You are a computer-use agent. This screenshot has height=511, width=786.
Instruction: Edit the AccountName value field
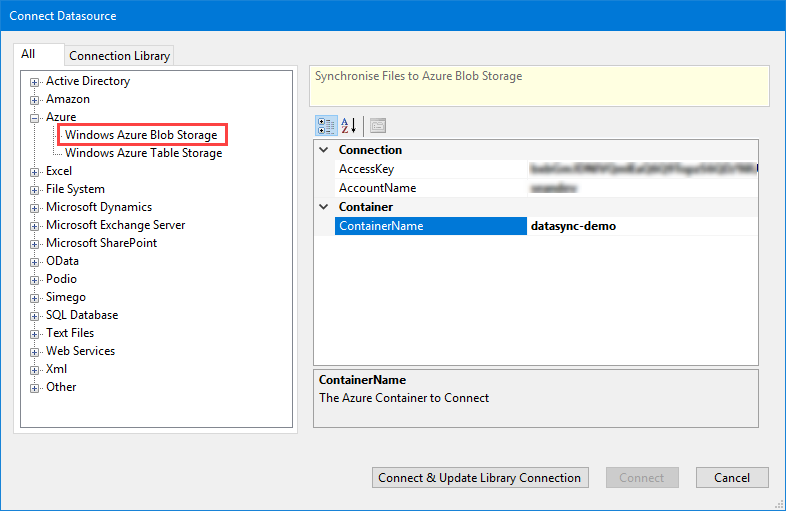click(x=643, y=189)
